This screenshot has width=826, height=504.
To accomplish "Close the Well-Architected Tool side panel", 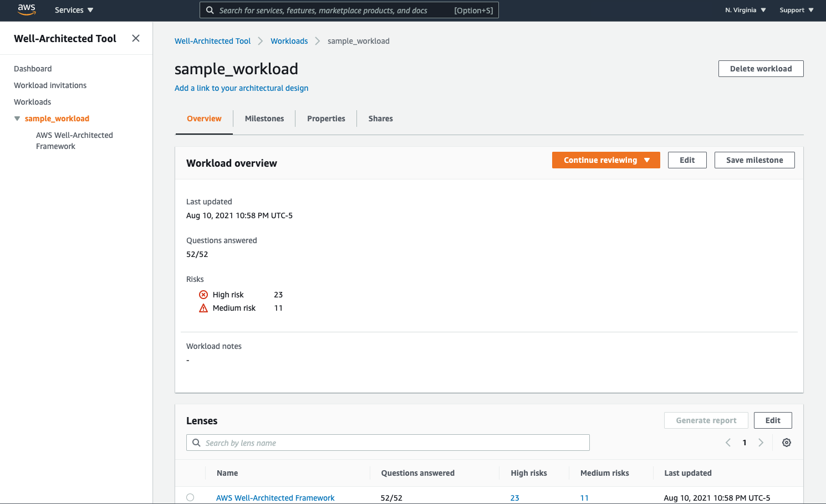I will click(x=136, y=38).
